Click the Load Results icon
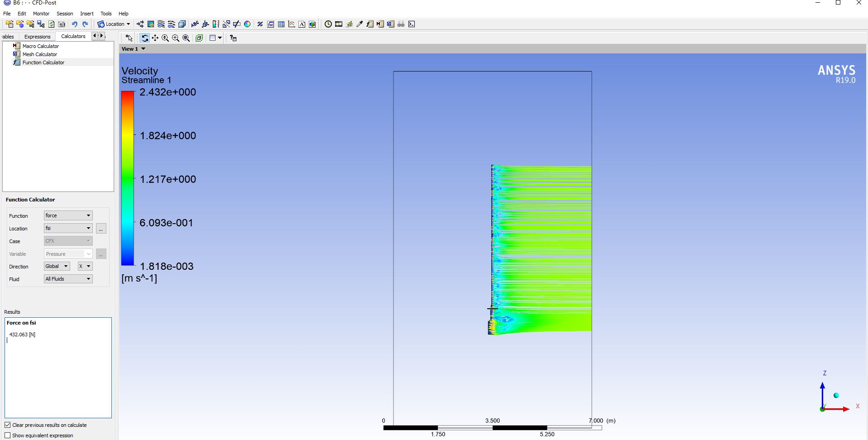Image resolution: width=868 pixels, height=440 pixels. coord(10,24)
